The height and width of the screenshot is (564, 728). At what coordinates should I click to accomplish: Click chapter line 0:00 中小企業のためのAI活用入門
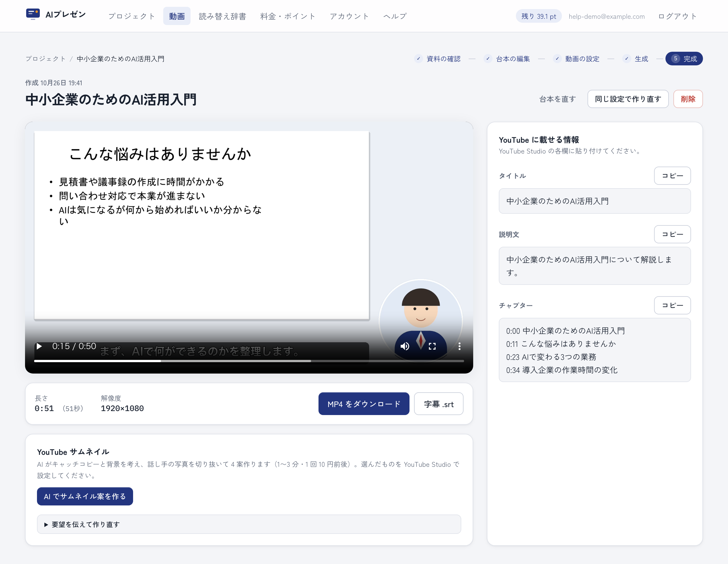[x=565, y=331]
